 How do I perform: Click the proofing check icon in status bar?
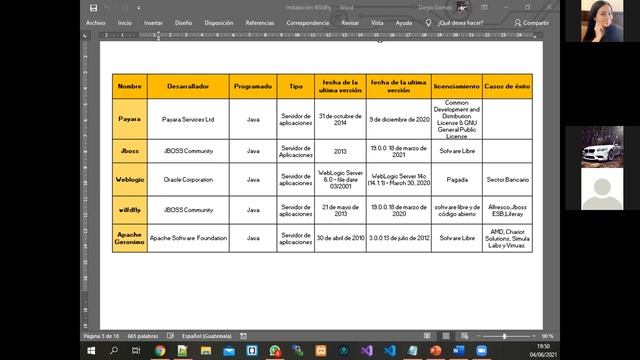[x=170, y=336]
